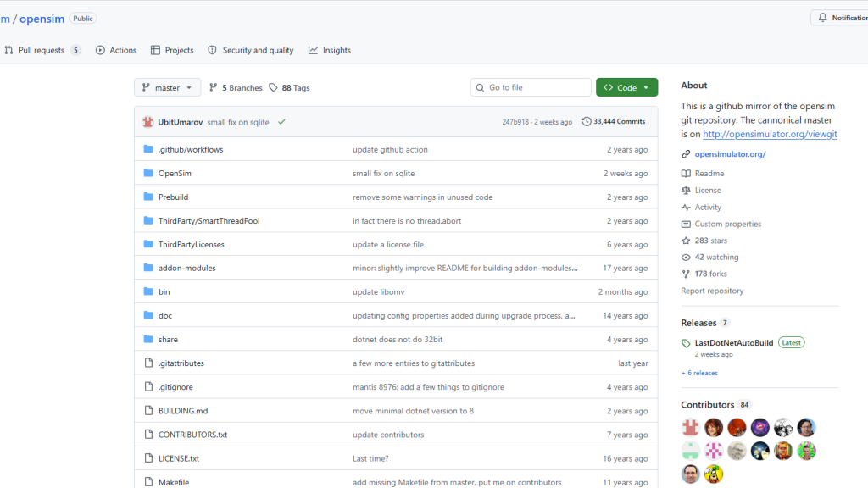Open the doc folder
This screenshot has width=868, height=488.
pos(165,316)
